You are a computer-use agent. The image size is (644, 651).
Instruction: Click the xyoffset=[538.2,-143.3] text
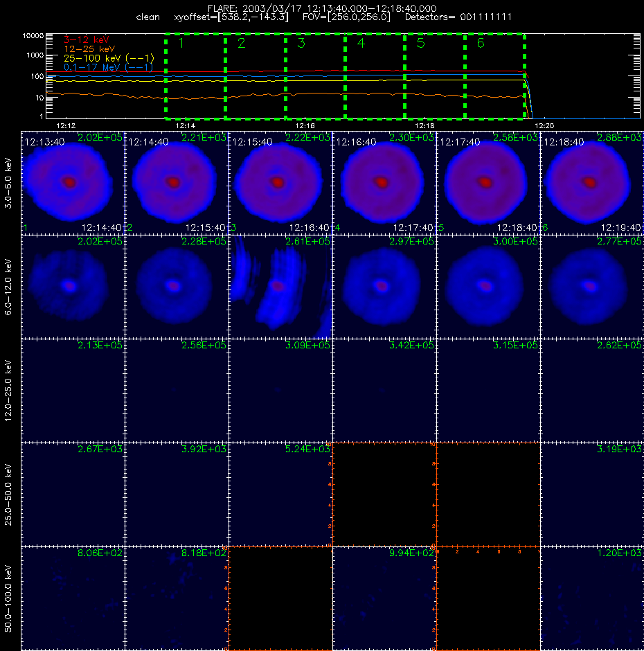[x=231, y=17]
